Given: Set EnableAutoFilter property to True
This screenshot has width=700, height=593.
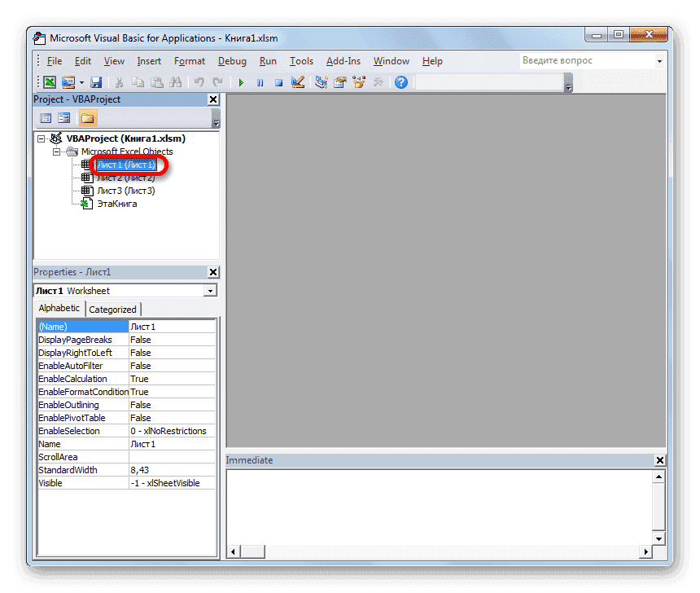Looking at the screenshot, I should (x=172, y=365).
